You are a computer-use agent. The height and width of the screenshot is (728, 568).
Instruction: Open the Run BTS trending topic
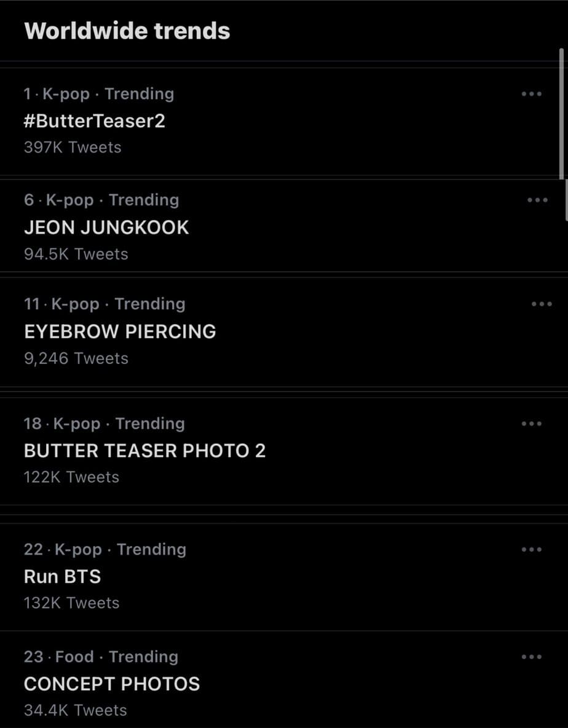[62, 577]
